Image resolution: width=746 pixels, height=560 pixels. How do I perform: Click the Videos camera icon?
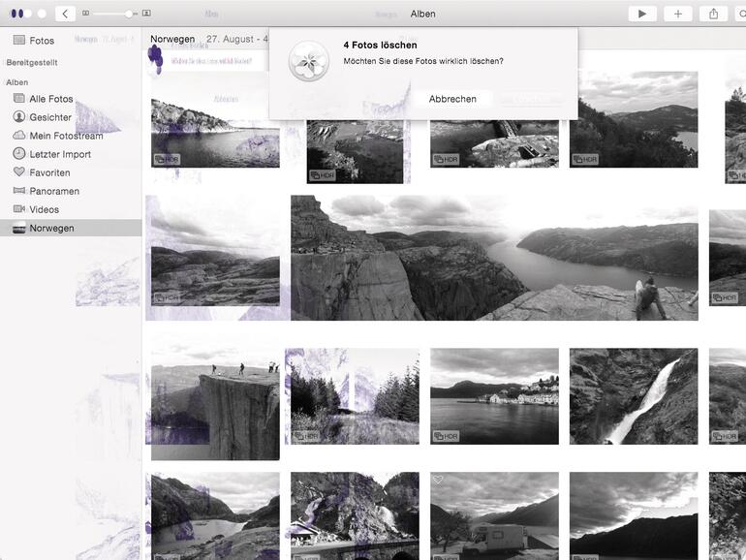coord(19,209)
